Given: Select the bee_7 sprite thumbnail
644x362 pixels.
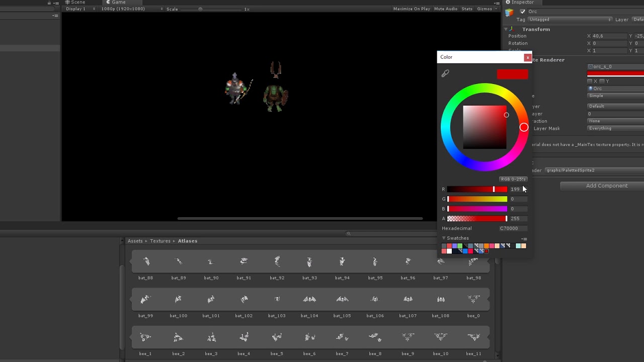Looking at the screenshot, I should coord(342,337).
